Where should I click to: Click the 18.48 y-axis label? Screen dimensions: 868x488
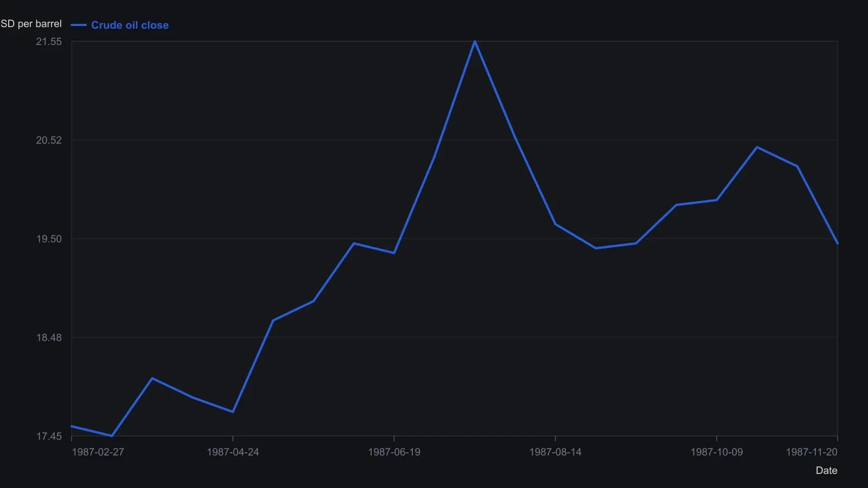pyautogui.click(x=49, y=338)
